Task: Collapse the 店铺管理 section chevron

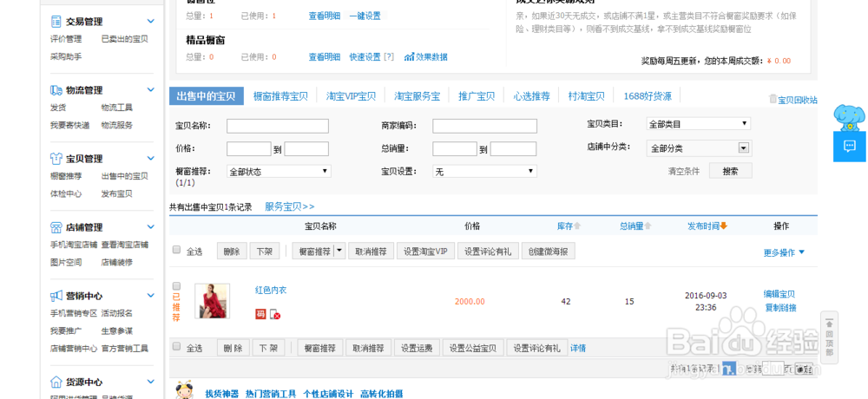Action: click(x=150, y=227)
